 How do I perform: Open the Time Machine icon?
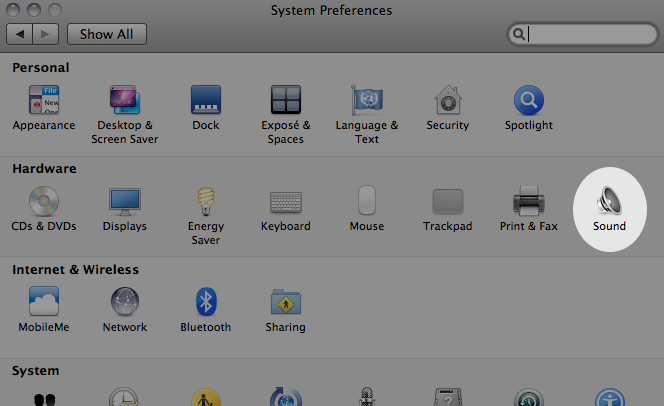coord(529,397)
